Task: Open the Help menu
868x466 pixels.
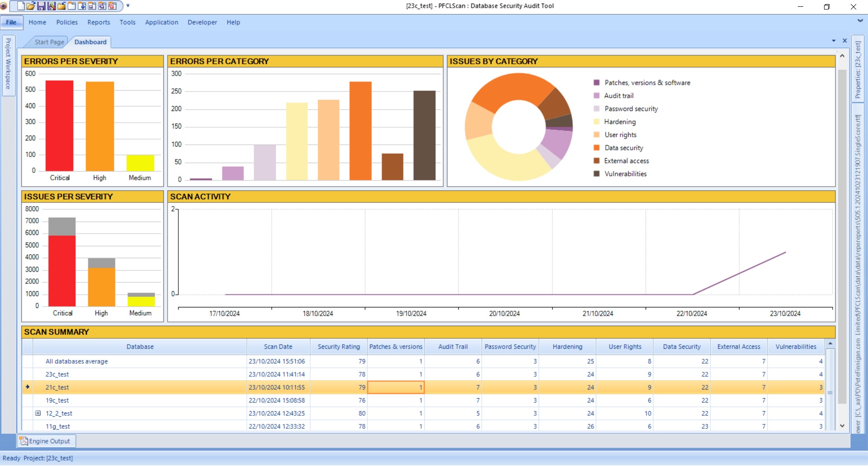Action: (233, 22)
